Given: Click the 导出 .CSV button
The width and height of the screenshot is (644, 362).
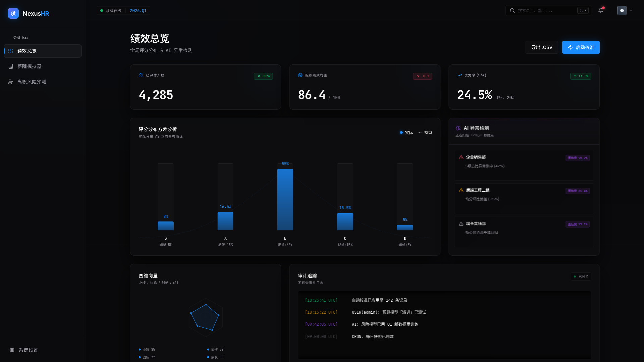Looking at the screenshot, I should (541, 47).
